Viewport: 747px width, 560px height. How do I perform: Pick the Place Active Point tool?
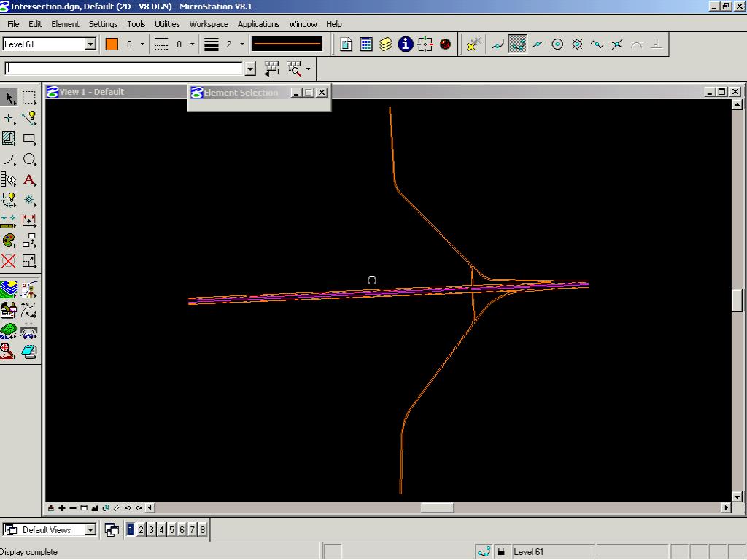[9, 118]
